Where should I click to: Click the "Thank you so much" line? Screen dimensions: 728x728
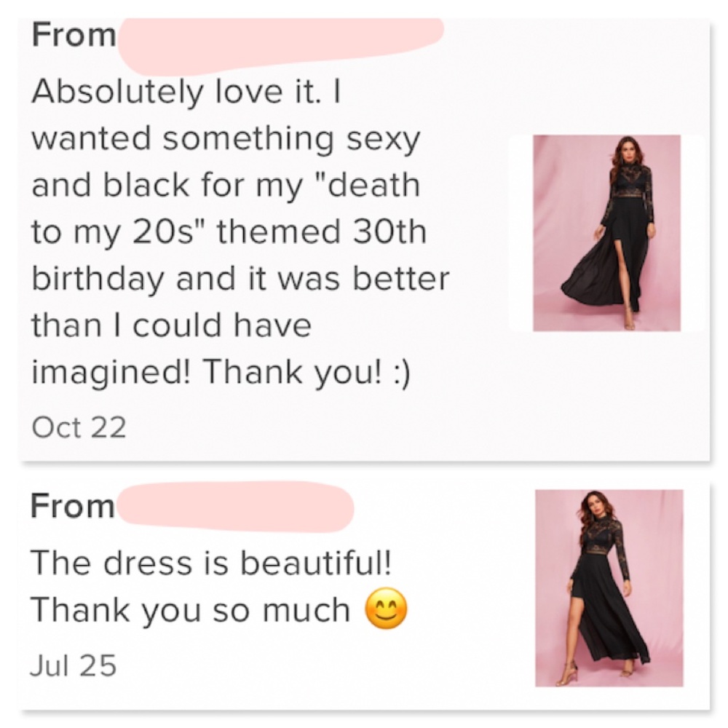click(x=190, y=610)
